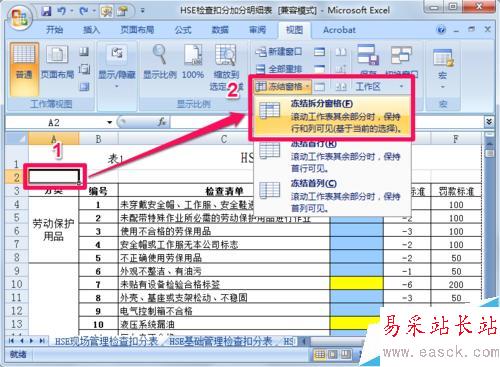This screenshot has width=500, height=367.
Task: Go to first sheet with tab navigation arrow
Action: 12,341
